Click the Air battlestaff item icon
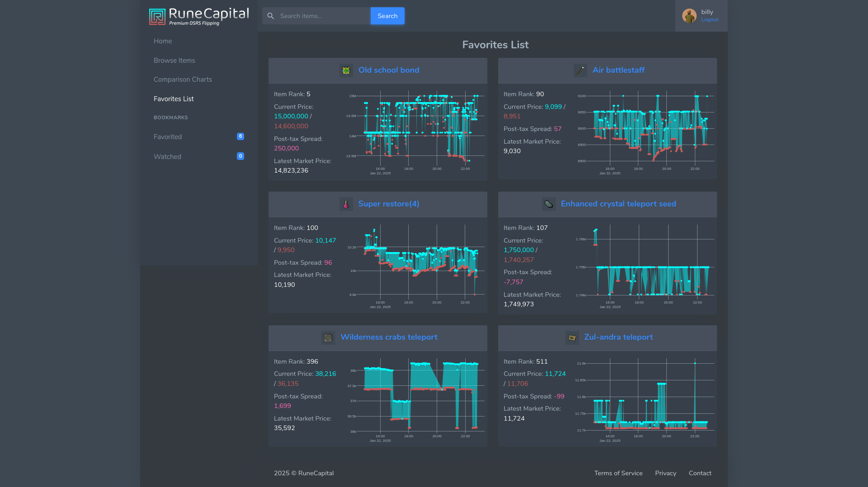This screenshot has height=487, width=868. click(580, 70)
